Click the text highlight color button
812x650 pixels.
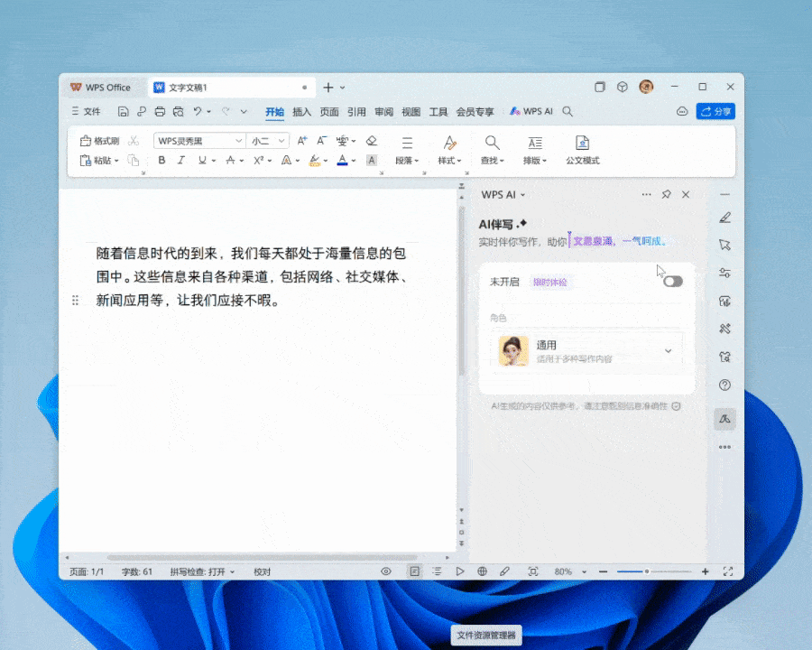point(314,160)
